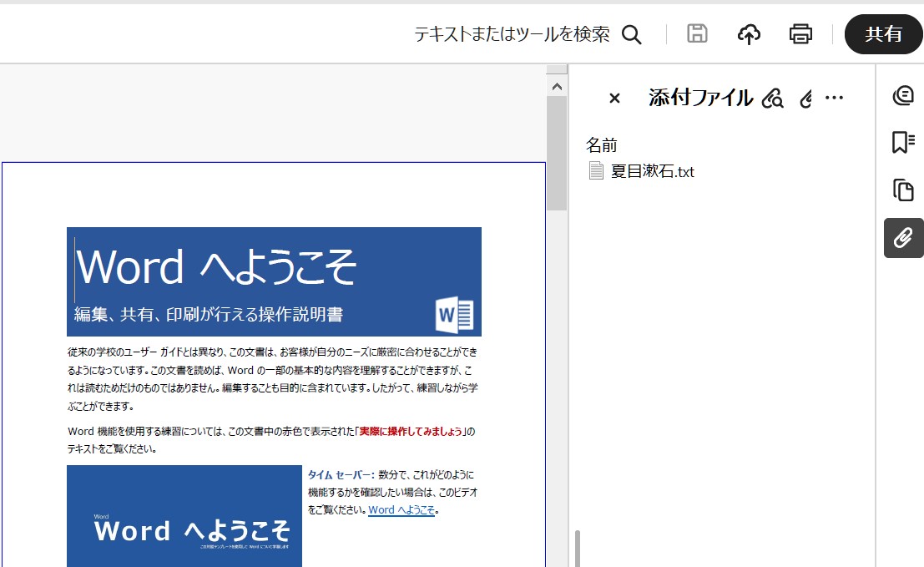The image size is (924, 567).
Task: Click the red 実際に操作してみましょう text
Action: 411,432
